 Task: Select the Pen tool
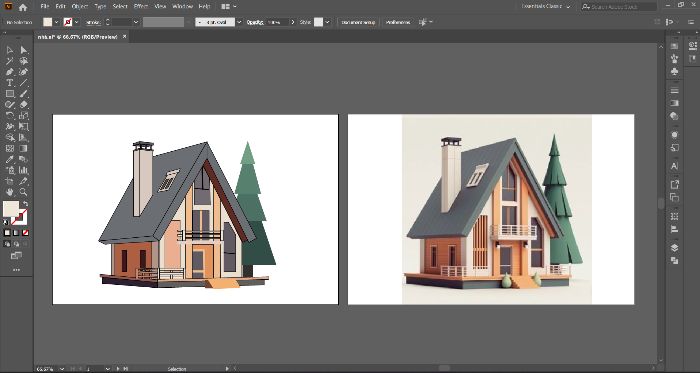9,72
